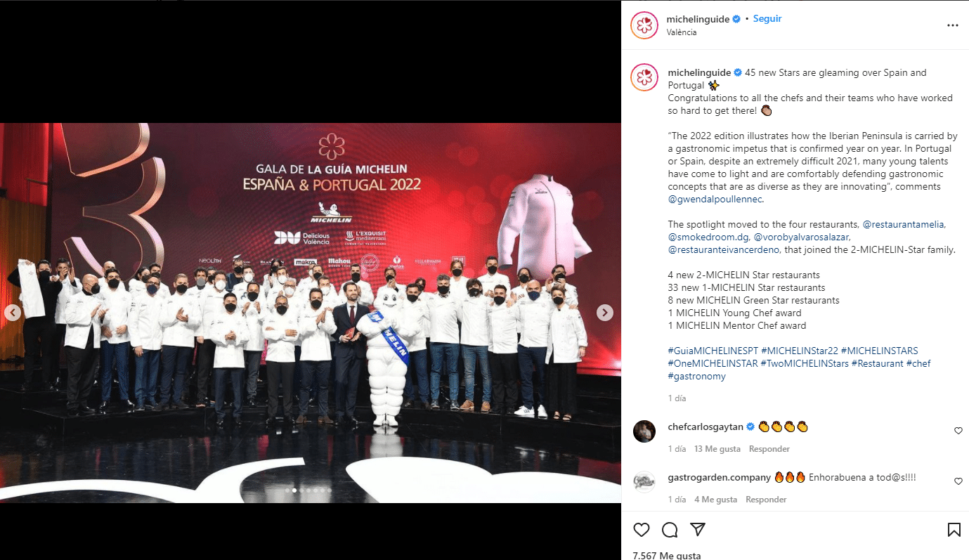Reply to chefcarlosgaytan's comment via Responder
This screenshot has width=969, height=560.
[769, 449]
